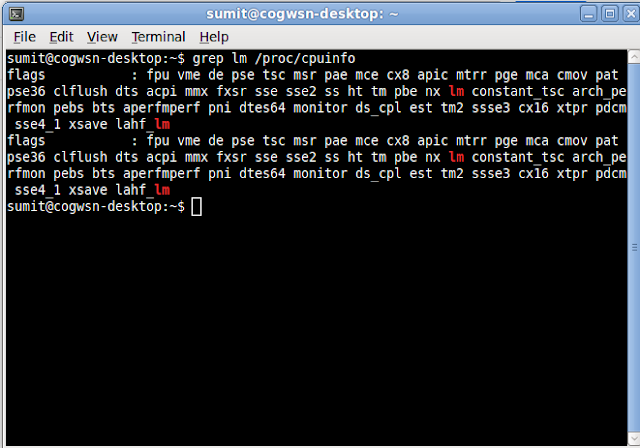Open the View menu

point(102,37)
